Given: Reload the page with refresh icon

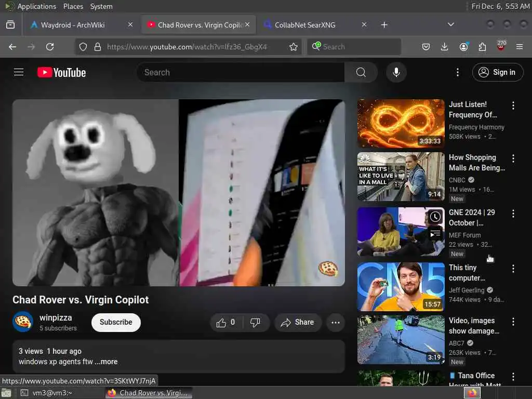Looking at the screenshot, I should click(50, 47).
